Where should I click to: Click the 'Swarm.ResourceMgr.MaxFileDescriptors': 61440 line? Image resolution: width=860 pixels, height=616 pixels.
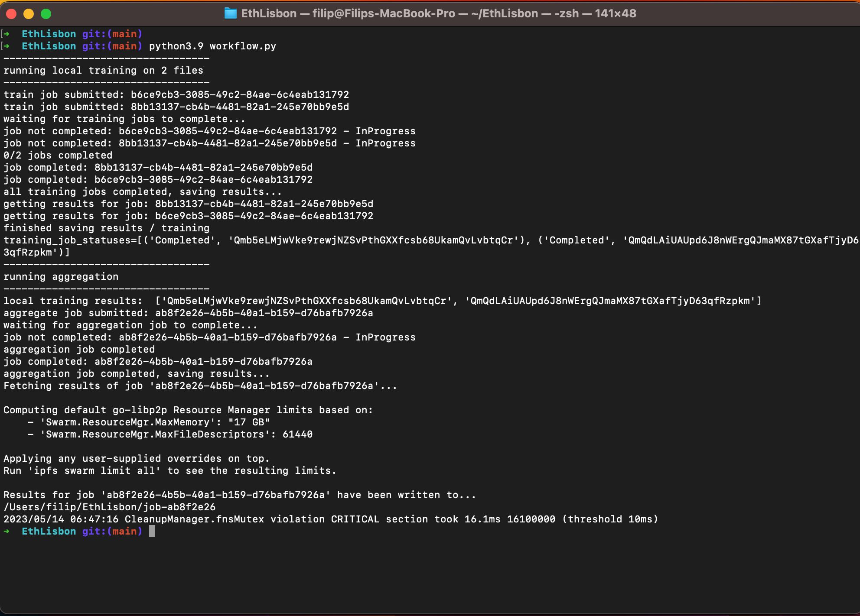(x=170, y=434)
